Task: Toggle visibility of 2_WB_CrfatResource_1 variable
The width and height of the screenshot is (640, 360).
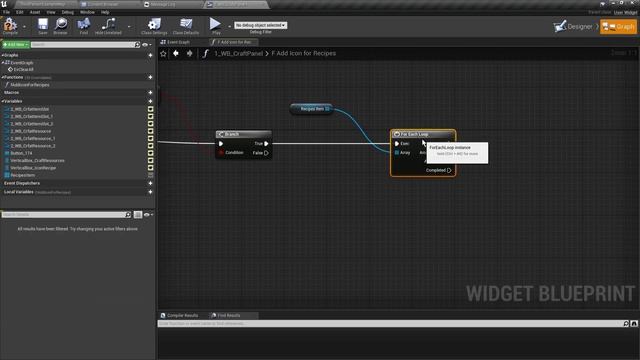Action: coord(150,138)
